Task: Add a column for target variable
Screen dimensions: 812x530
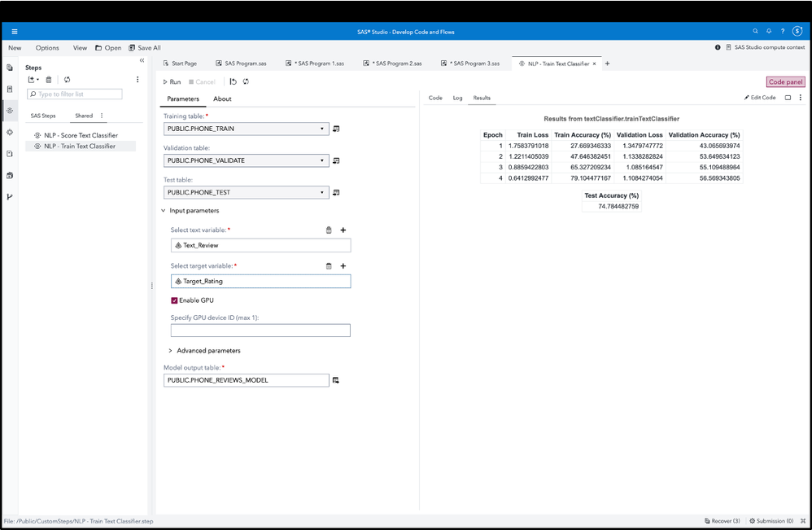Action: coord(343,265)
